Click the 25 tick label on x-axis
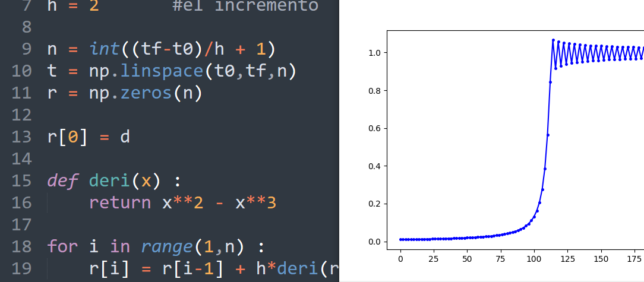The width and height of the screenshot is (644, 282). click(x=434, y=259)
